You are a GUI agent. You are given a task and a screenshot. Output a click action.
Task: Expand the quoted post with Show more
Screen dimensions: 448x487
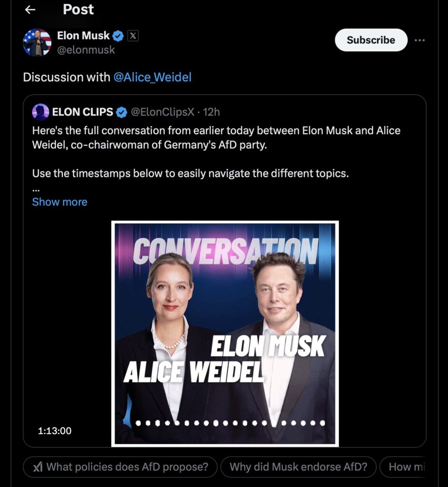pyautogui.click(x=59, y=202)
